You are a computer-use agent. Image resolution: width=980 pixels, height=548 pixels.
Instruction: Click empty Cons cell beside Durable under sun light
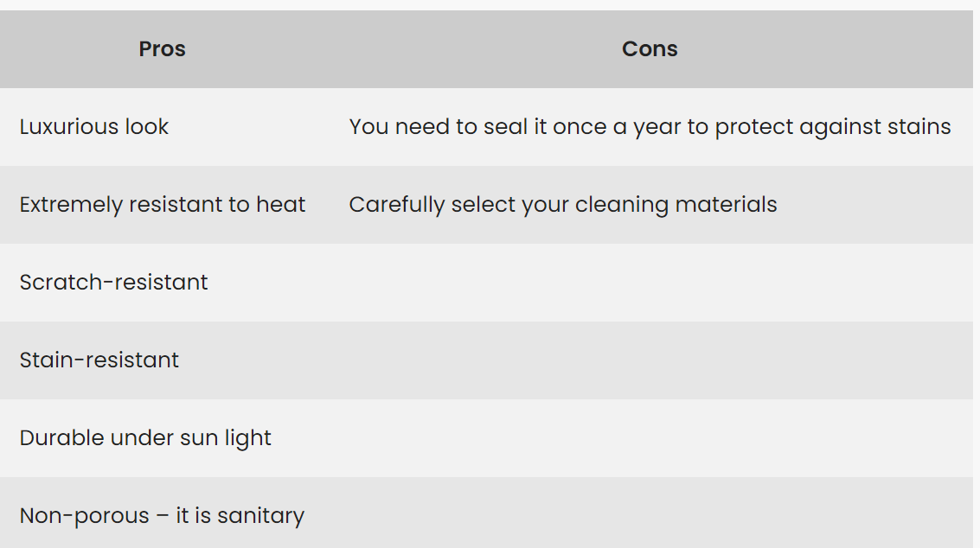pyautogui.click(x=650, y=438)
